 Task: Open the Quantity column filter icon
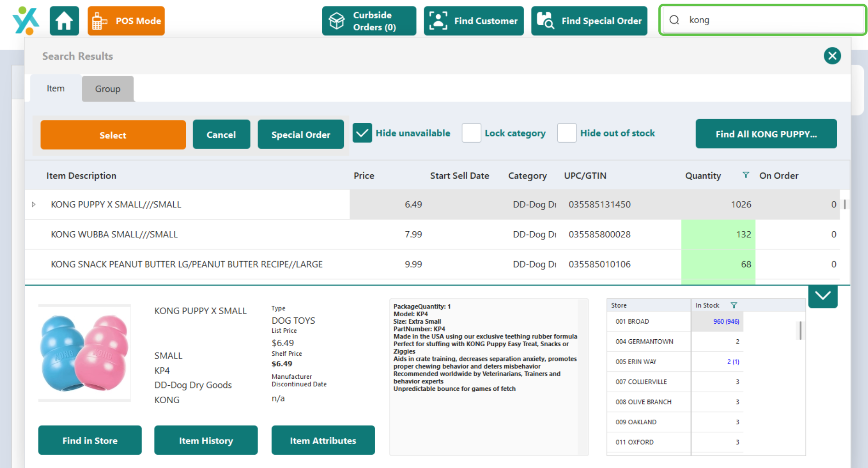click(746, 175)
